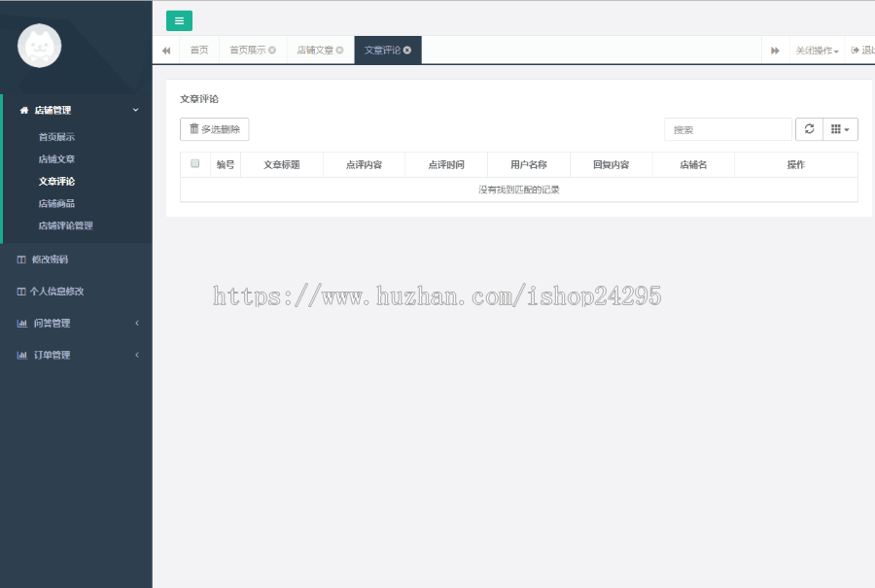Select the 店铺文章 tab
The image size is (875, 588).
pyautogui.click(x=316, y=49)
